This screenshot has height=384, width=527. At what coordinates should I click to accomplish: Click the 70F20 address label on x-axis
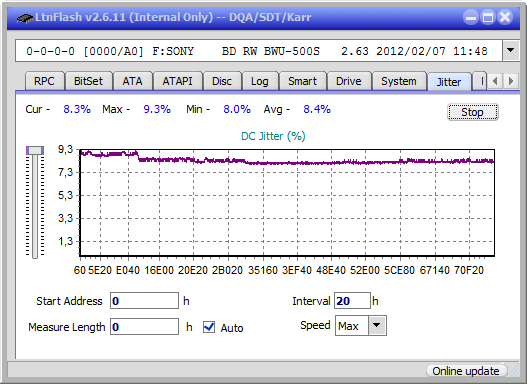click(469, 270)
